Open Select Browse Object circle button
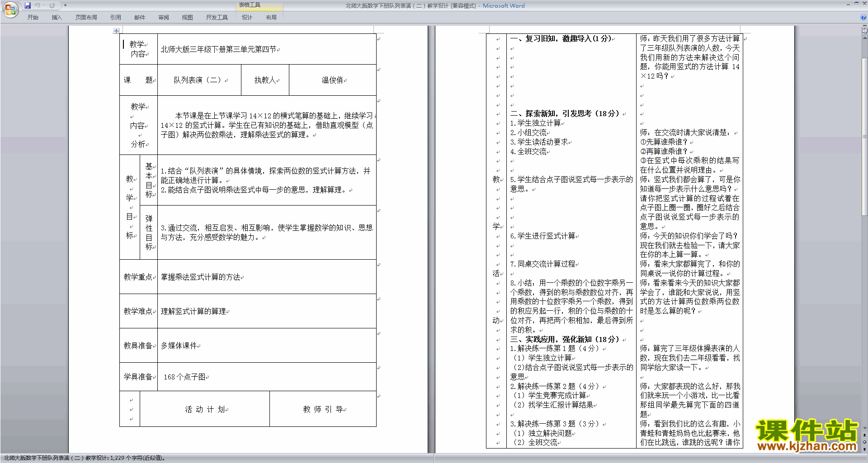Viewport: 868px width, 463px height. point(865,442)
